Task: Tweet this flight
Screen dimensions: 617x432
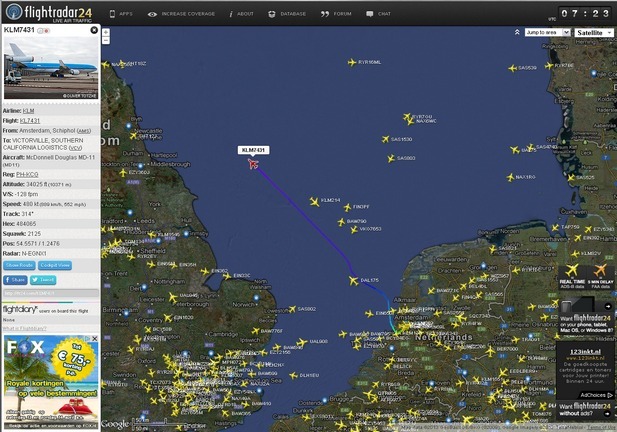Action: 43,280
